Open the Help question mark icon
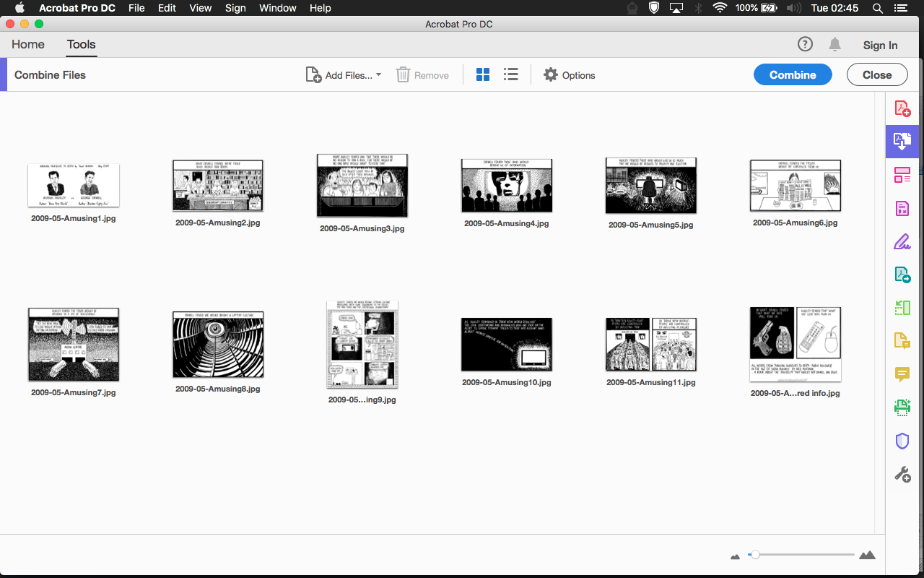The width and height of the screenshot is (924, 578). pyautogui.click(x=805, y=45)
